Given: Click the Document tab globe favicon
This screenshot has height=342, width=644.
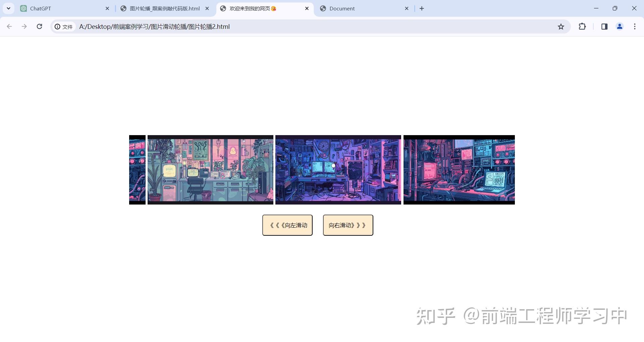Looking at the screenshot, I should pyautogui.click(x=323, y=9).
